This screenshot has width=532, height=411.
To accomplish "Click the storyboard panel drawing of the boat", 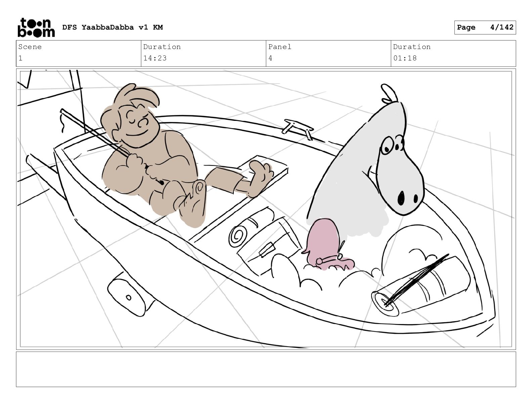I will point(266,209).
